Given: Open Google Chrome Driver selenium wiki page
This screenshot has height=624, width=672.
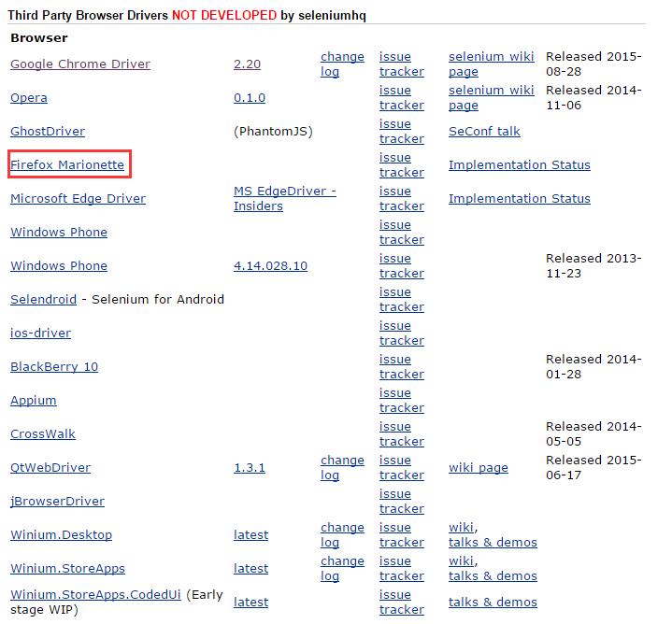Looking at the screenshot, I should (491, 64).
